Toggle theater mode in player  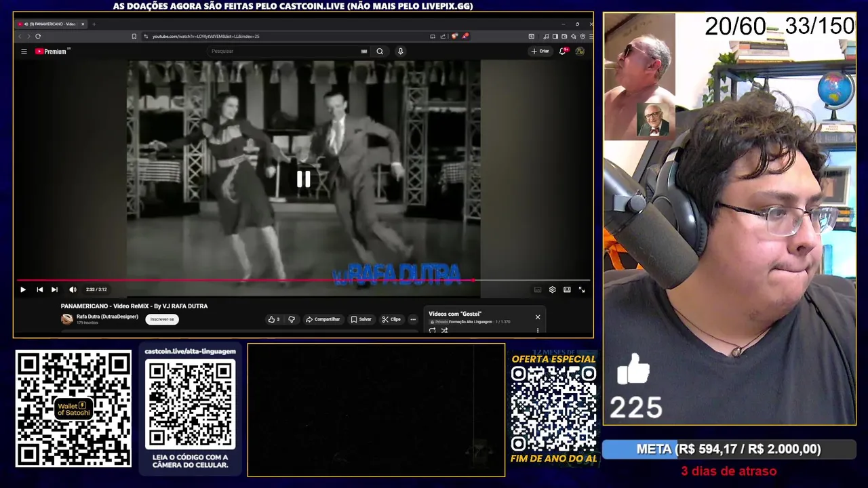click(x=567, y=289)
